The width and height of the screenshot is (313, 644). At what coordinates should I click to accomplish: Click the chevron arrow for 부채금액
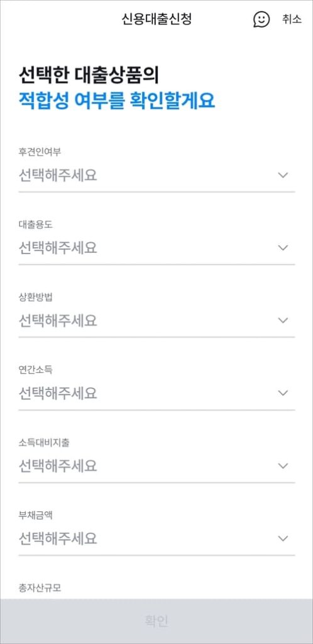[283, 538]
